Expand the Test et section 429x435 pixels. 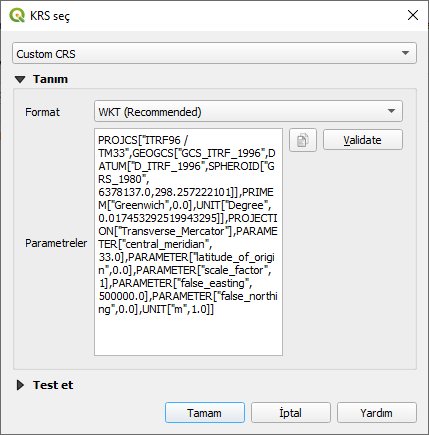20,385
